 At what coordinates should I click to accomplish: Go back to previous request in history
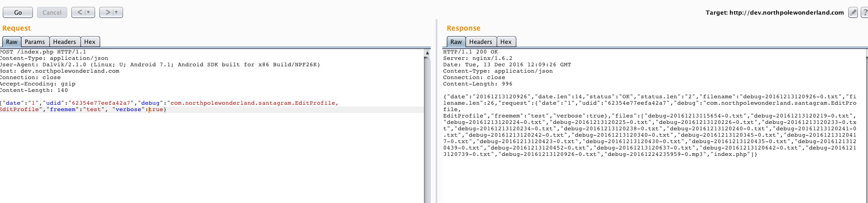(x=80, y=12)
